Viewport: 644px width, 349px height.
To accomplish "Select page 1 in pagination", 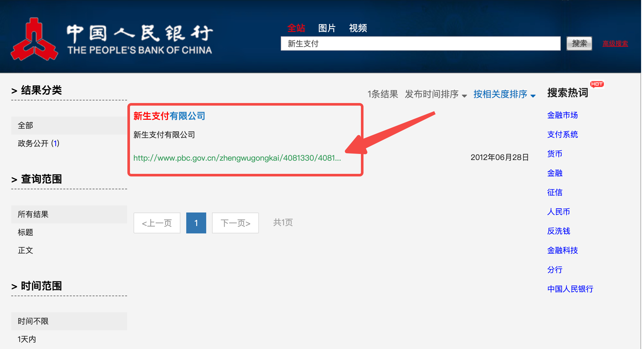I will pos(196,223).
